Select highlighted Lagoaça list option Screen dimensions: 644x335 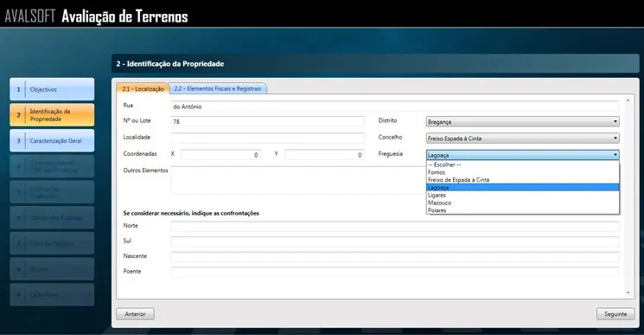point(522,188)
